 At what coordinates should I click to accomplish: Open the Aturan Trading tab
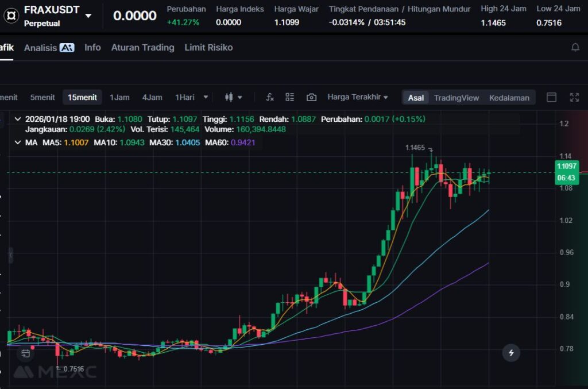pos(142,48)
